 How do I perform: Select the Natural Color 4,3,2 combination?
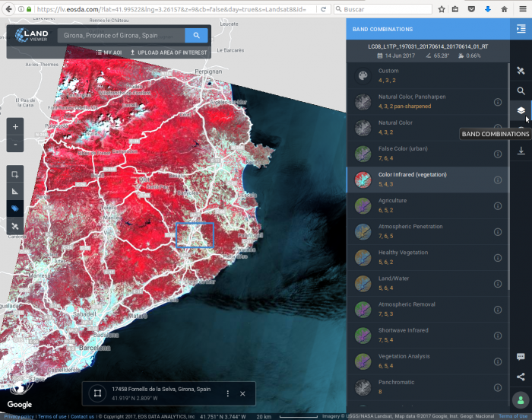pos(428,128)
